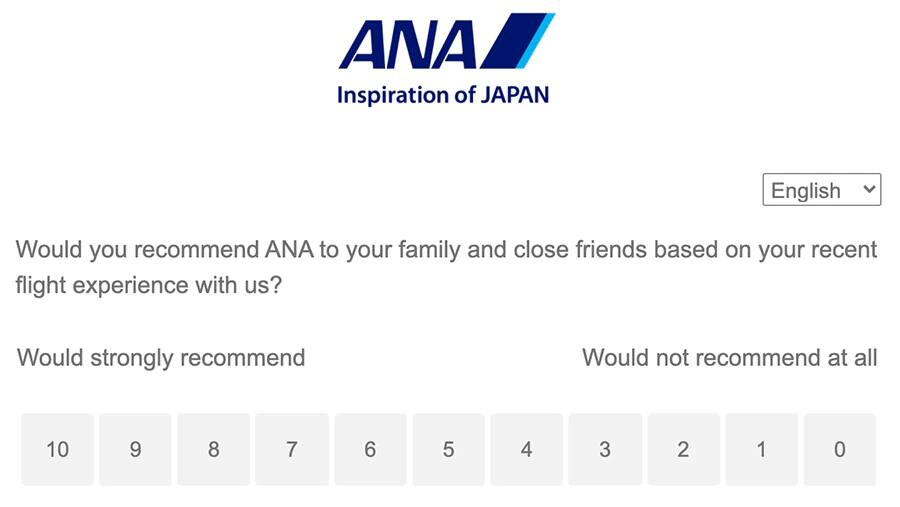Click the first line of the survey question

click(446, 249)
